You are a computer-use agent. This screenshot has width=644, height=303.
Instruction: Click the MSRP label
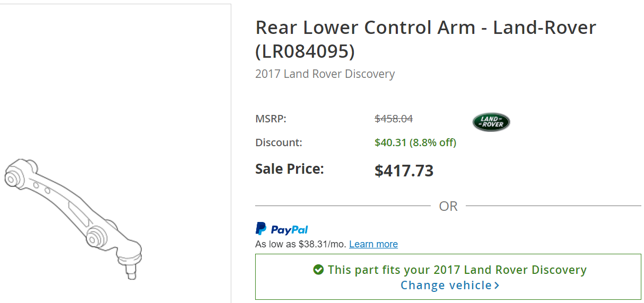click(271, 119)
